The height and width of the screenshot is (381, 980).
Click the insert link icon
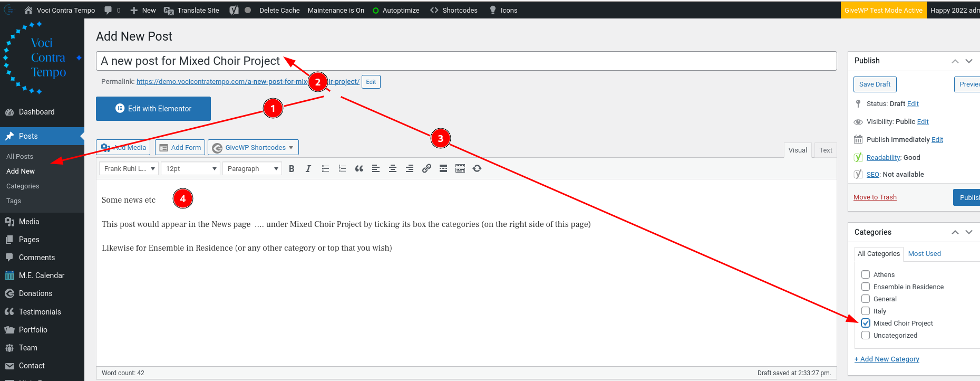[426, 168]
